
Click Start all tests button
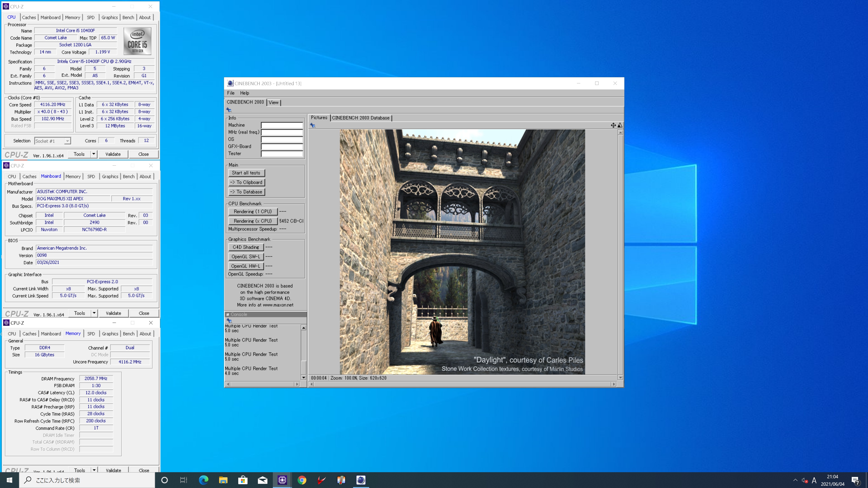246,173
